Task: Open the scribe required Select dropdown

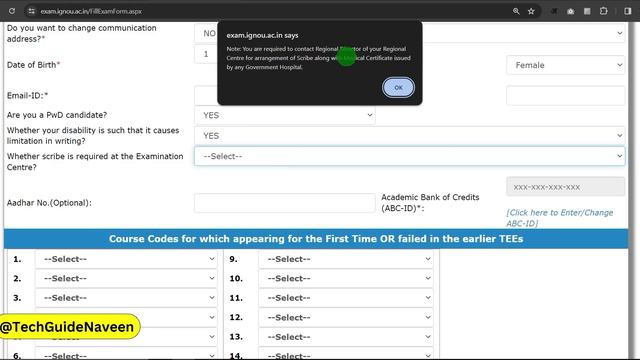Action: (409, 156)
